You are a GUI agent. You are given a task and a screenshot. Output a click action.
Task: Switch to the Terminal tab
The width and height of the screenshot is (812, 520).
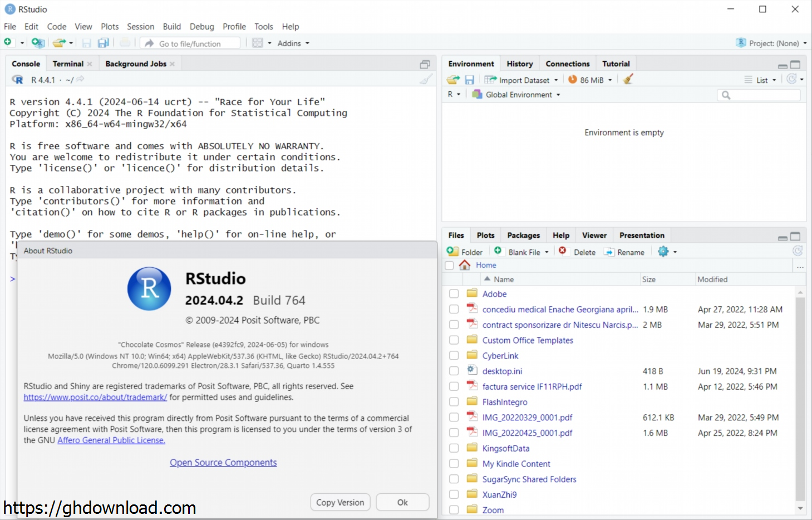coord(68,64)
